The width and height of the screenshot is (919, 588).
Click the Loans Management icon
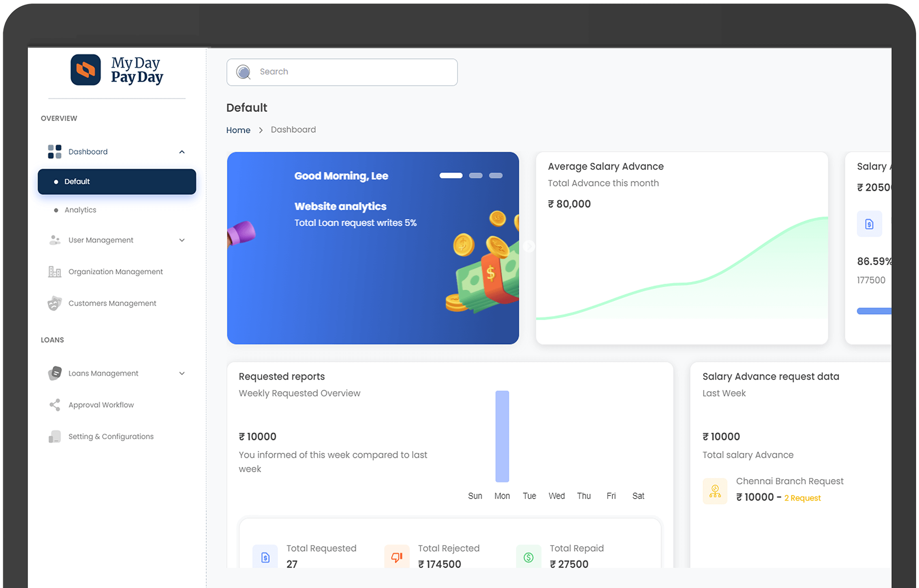[x=55, y=373]
